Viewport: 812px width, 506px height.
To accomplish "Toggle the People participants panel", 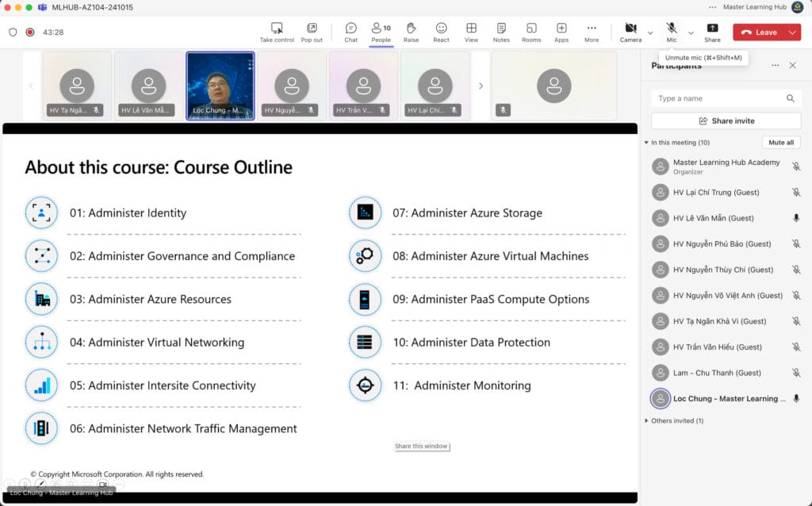I will (x=381, y=32).
